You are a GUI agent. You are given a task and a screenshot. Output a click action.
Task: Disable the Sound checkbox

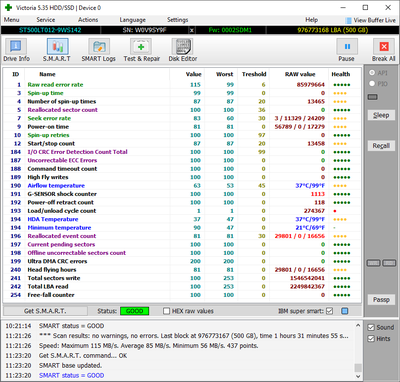click(x=371, y=327)
